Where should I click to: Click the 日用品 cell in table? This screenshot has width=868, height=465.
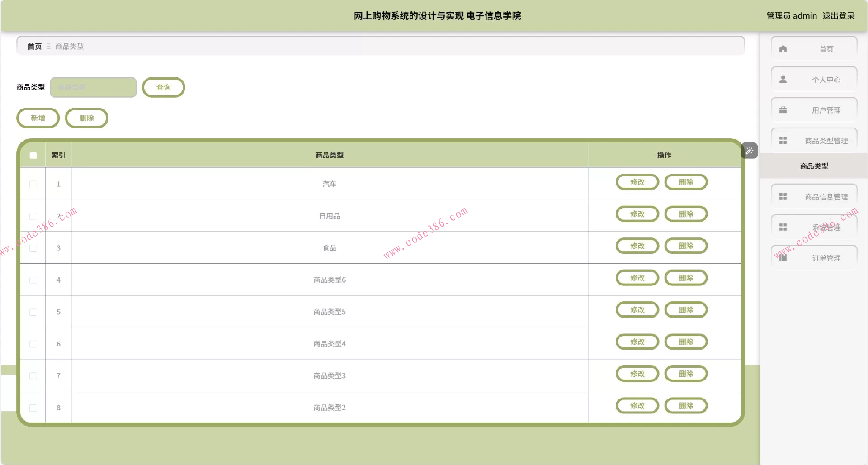[x=330, y=216]
